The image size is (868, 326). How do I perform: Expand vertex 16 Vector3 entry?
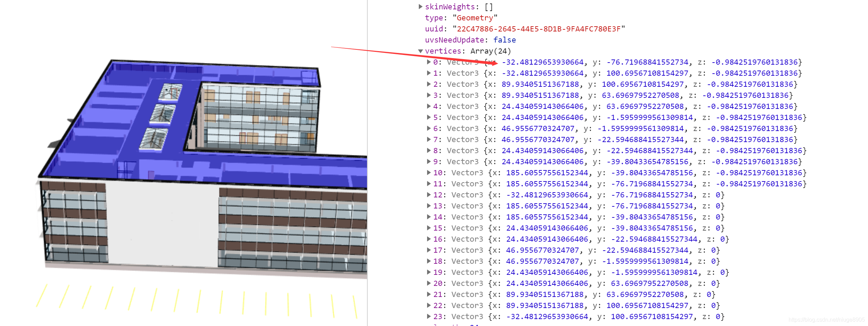429,239
